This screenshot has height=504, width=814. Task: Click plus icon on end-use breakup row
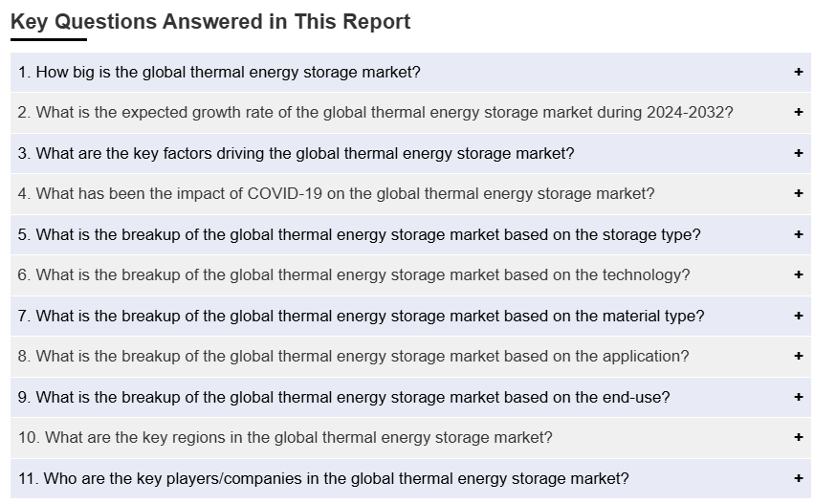[798, 397]
